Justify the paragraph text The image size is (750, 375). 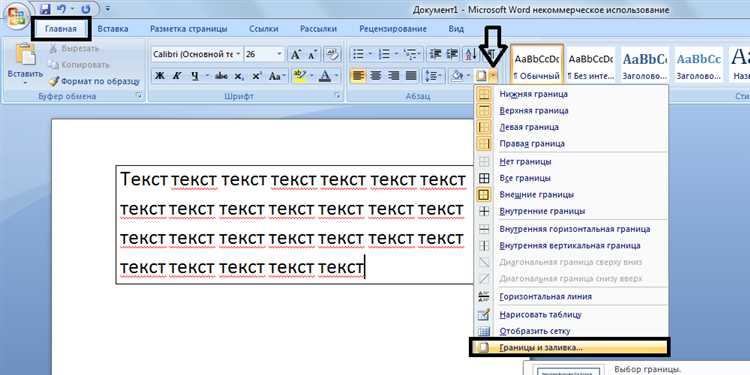(411, 76)
